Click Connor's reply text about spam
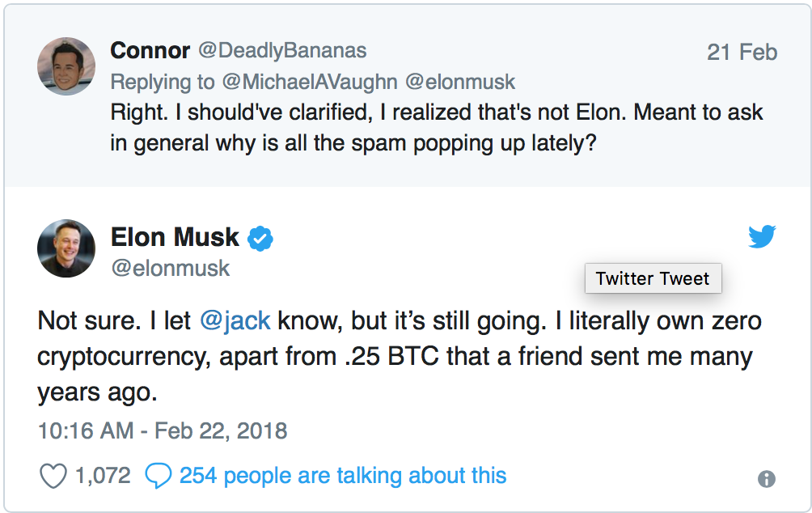This screenshot has height=513, width=812. click(x=437, y=127)
